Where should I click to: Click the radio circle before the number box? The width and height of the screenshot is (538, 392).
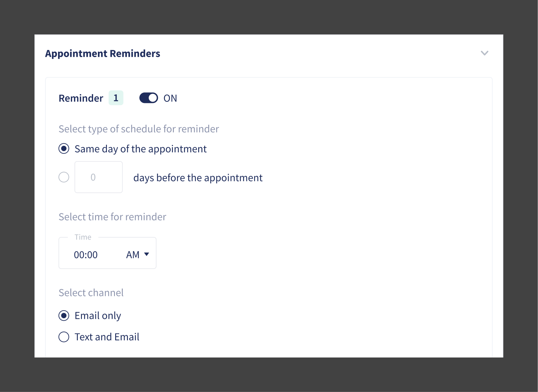click(x=64, y=177)
